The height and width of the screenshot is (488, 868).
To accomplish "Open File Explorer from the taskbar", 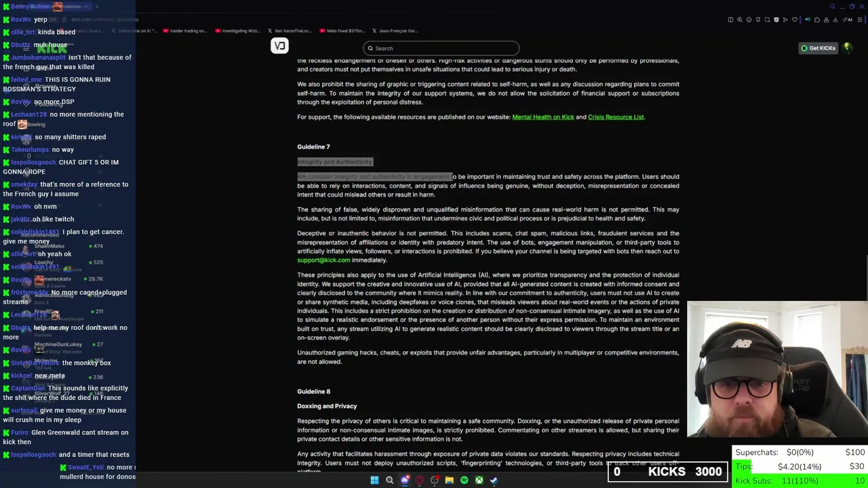I will (x=450, y=480).
